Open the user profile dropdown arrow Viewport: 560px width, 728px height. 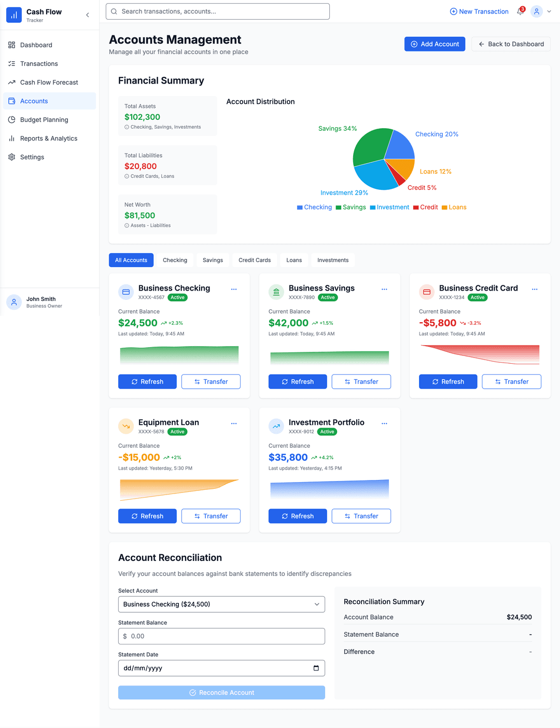pos(549,11)
